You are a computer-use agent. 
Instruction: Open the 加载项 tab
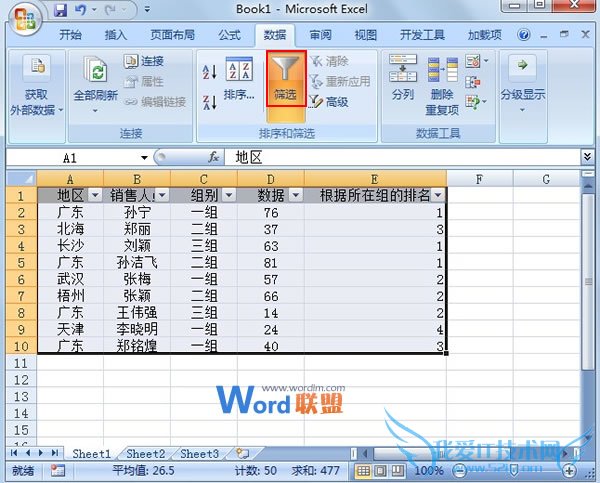click(x=484, y=35)
